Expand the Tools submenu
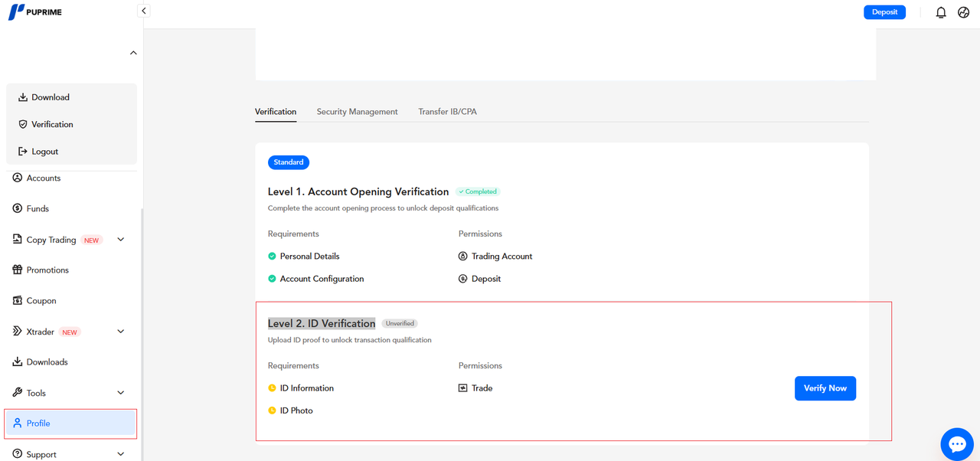The width and height of the screenshot is (980, 461). click(x=120, y=393)
